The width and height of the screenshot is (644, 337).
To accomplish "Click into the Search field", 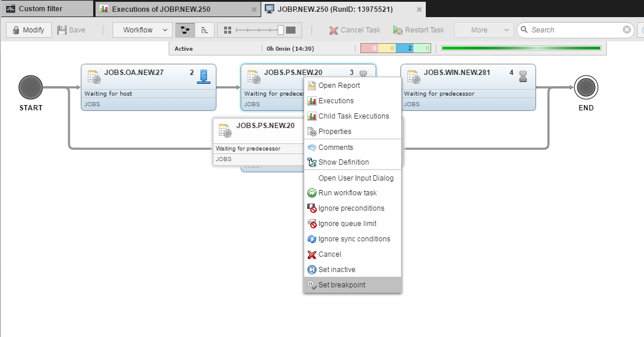I will [x=574, y=30].
